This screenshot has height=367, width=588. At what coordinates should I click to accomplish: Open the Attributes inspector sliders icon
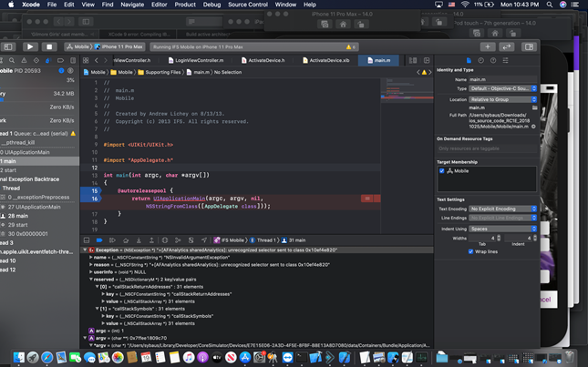click(x=506, y=60)
